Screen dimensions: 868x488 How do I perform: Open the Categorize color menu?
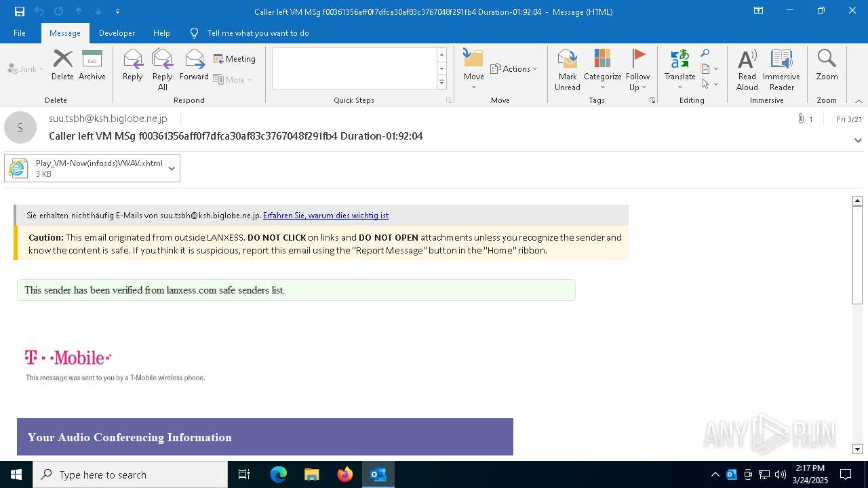(x=602, y=69)
